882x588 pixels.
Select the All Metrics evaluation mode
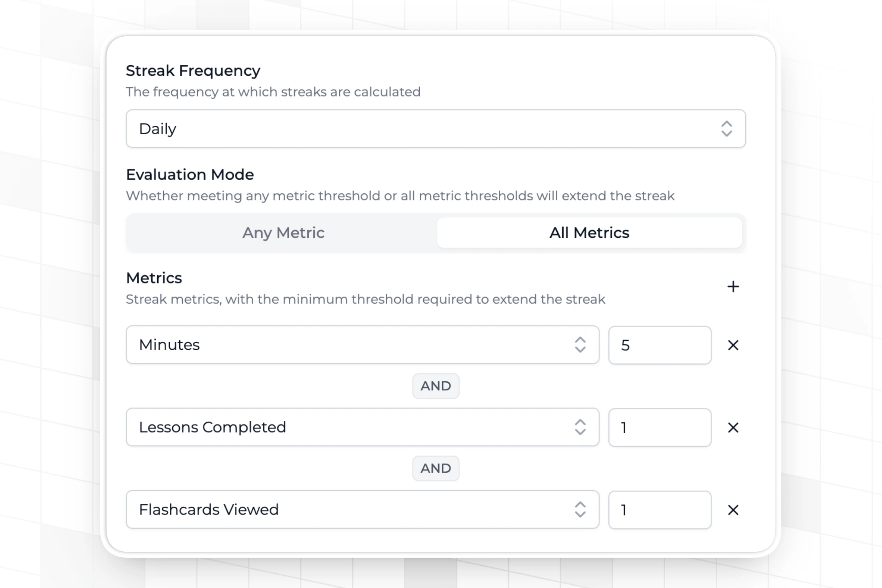point(589,233)
